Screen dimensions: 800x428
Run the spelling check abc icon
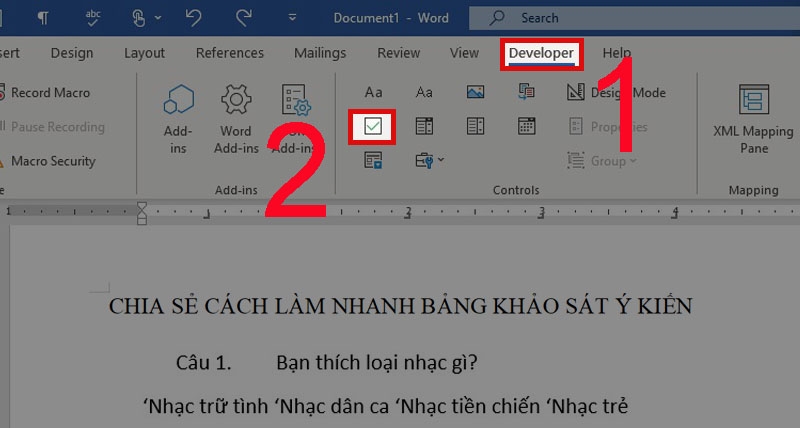click(x=92, y=18)
